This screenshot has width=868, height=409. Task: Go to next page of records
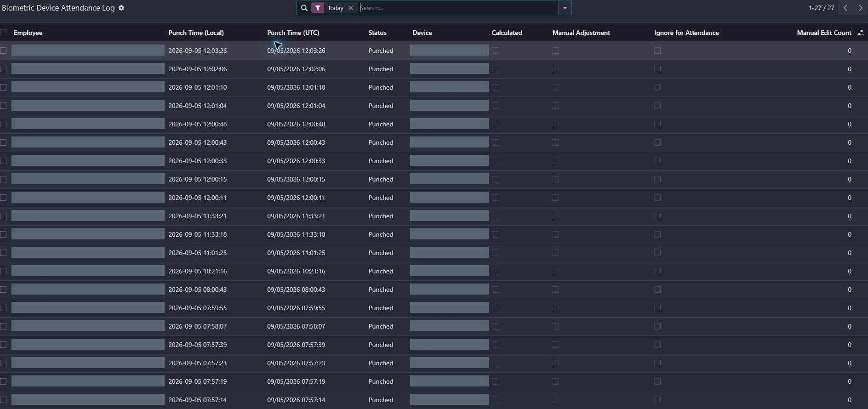click(860, 8)
